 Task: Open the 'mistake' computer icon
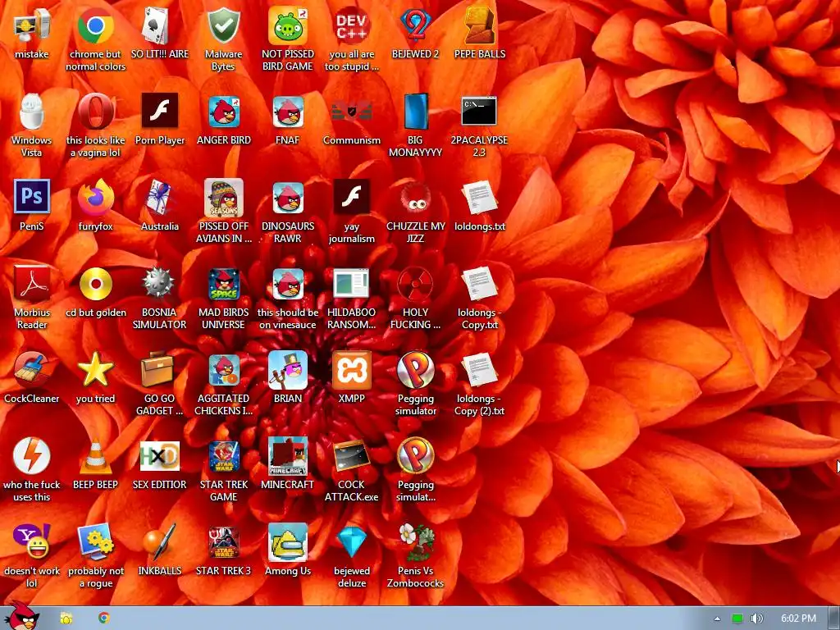(x=32, y=26)
